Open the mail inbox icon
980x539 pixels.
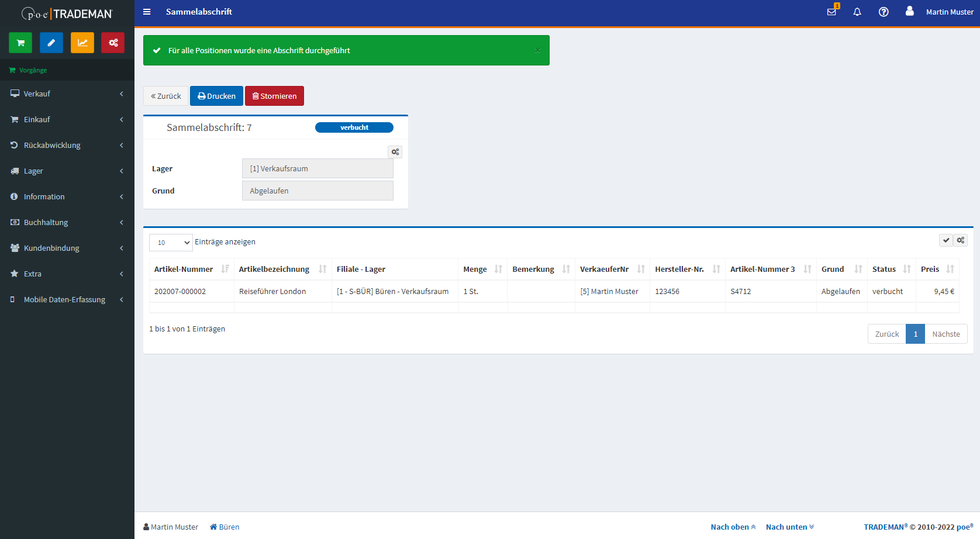click(x=831, y=12)
